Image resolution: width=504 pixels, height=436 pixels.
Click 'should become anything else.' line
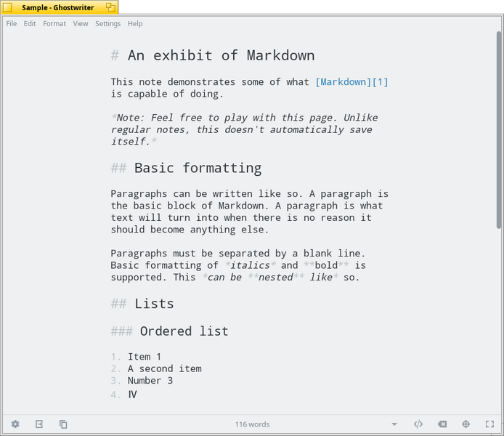pyautogui.click(x=190, y=230)
